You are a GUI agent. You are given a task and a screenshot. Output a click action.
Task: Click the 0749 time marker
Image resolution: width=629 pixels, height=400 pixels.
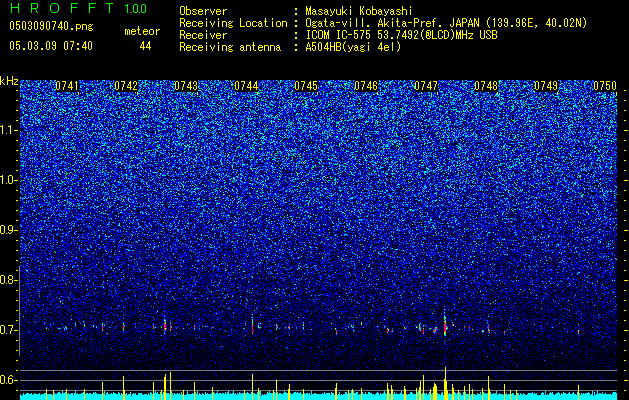tap(546, 86)
